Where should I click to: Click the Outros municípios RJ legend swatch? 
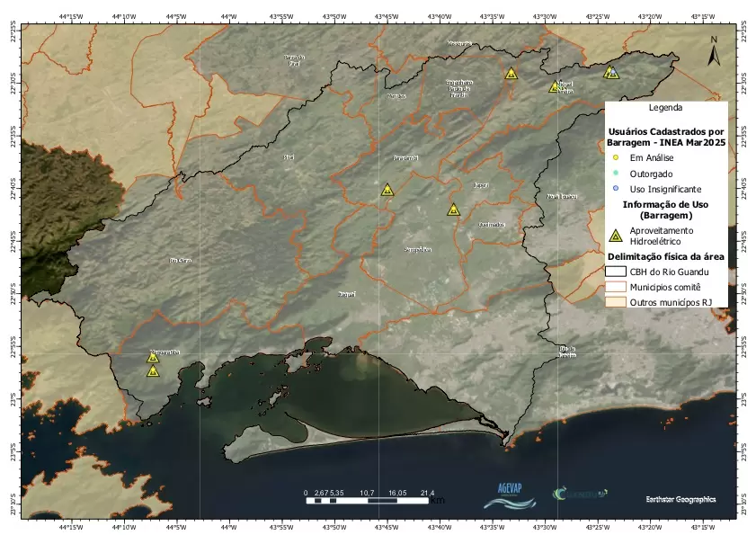point(616,302)
